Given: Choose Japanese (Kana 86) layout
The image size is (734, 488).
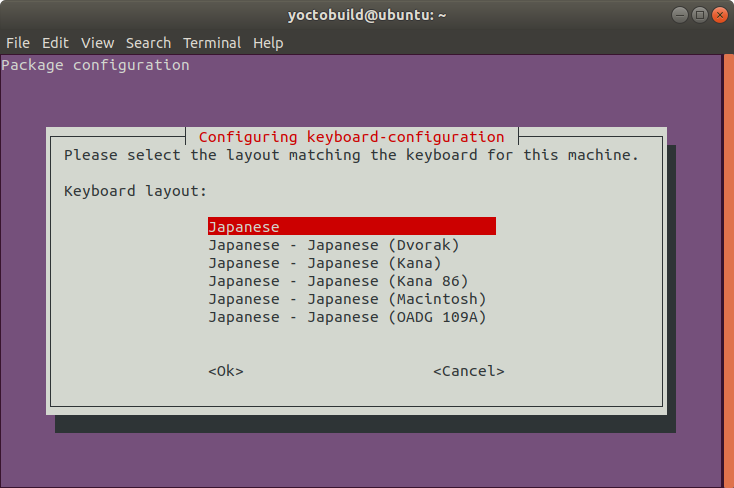Looking at the screenshot, I should point(338,281).
